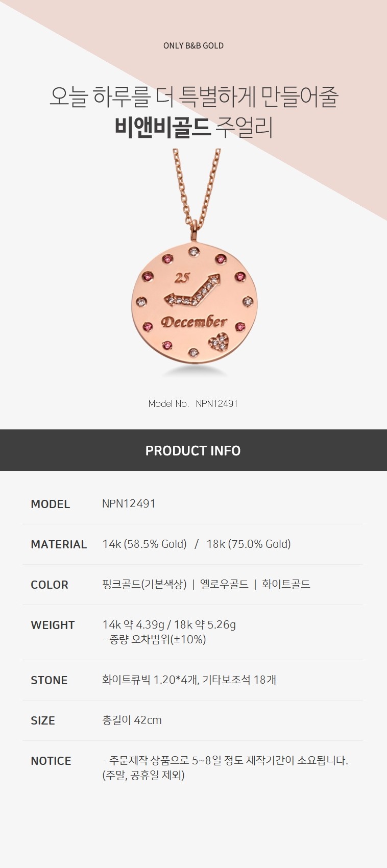Image resolution: width=387 pixels, height=868 pixels.
Task: Click the engraved 25 on the pendant
Action: pyautogui.click(x=182, y=278)
